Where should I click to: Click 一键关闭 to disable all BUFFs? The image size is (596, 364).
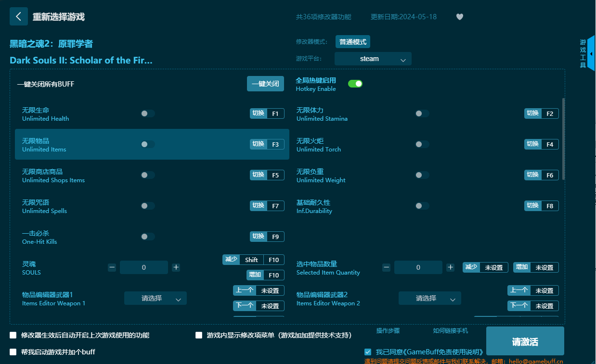click(x=265, y=83)
